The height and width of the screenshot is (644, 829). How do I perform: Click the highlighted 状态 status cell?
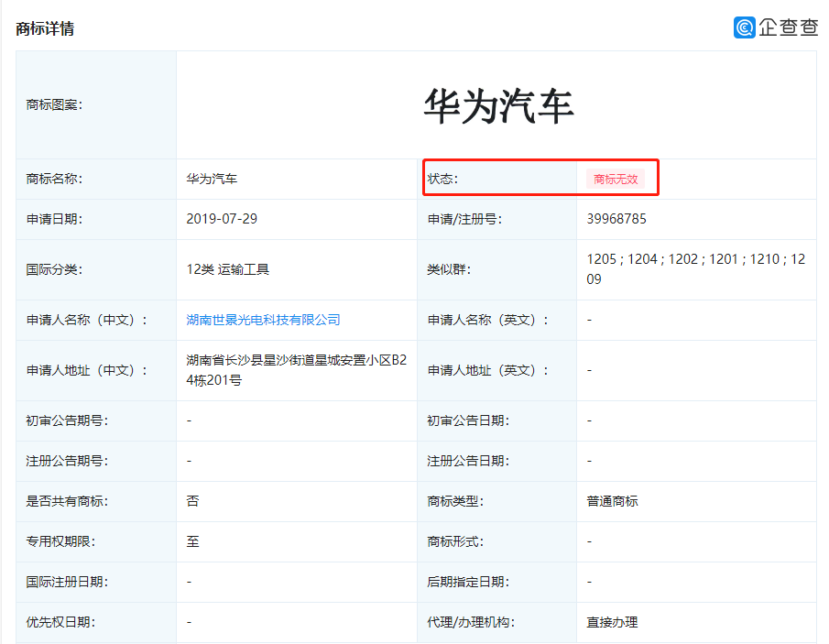(540, 179)
